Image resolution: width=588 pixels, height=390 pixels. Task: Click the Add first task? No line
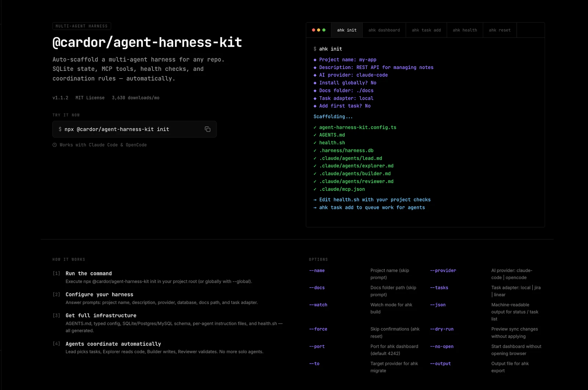tap(342, 106)
